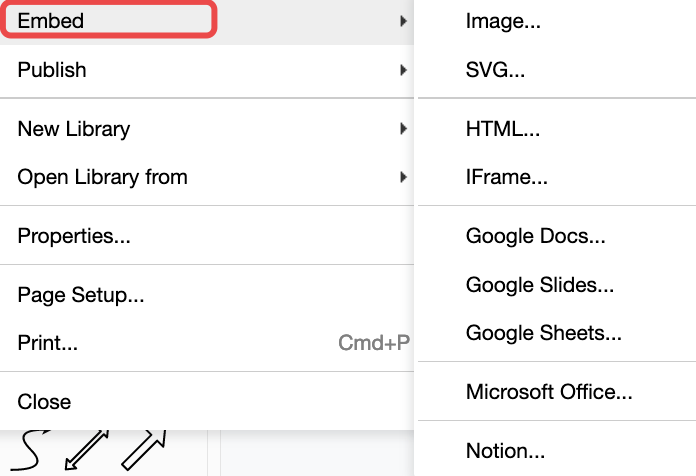696x476 pixels.
Task: Expand the New Library submenu arrow
Action: coord(403,129)
